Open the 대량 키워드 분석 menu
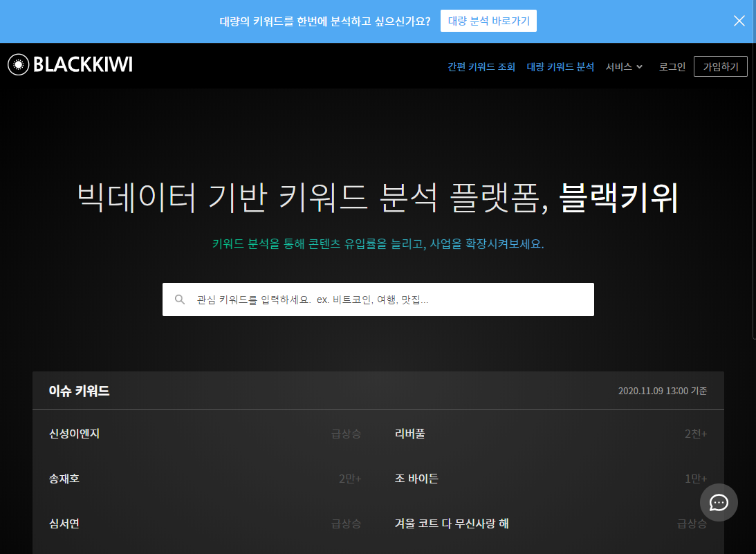Image resolution: width=756 pixels, height=554 pixels. (560, 66)
